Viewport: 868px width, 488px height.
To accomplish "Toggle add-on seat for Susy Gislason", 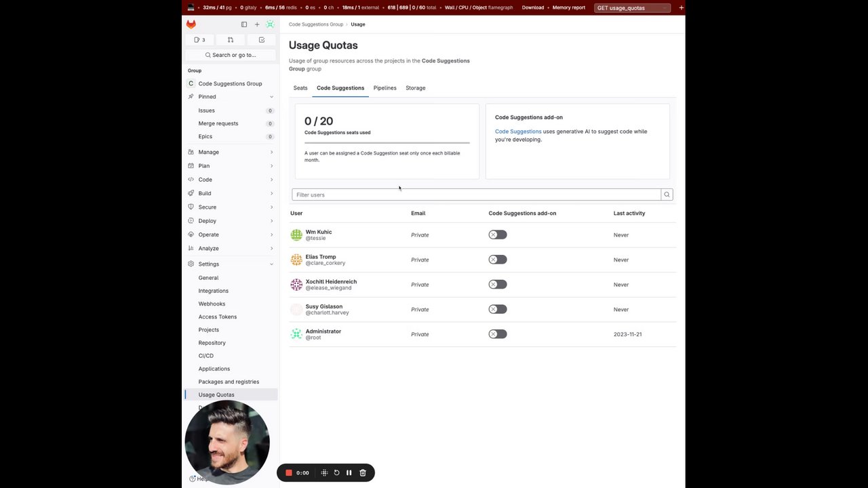I will pos(498,309).
